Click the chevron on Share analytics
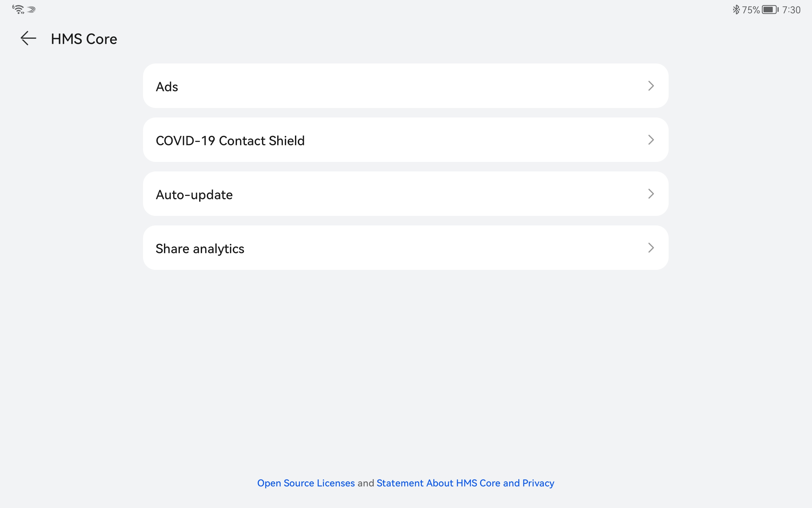 [651, 248]
